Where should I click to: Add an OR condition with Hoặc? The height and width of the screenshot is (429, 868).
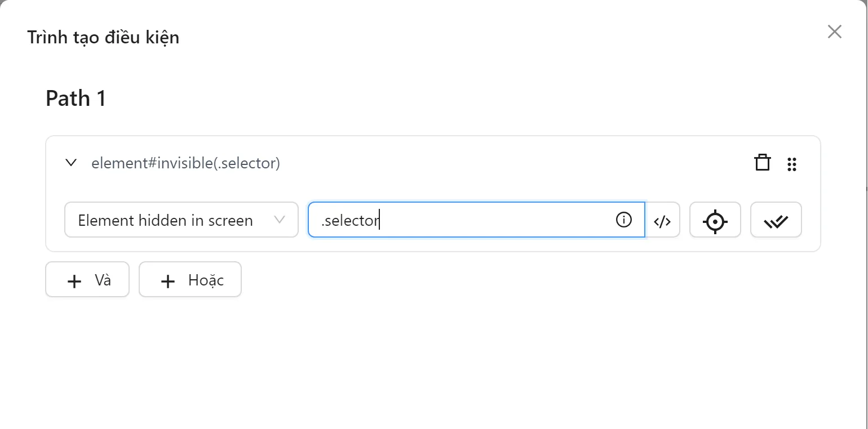point(190,280)
